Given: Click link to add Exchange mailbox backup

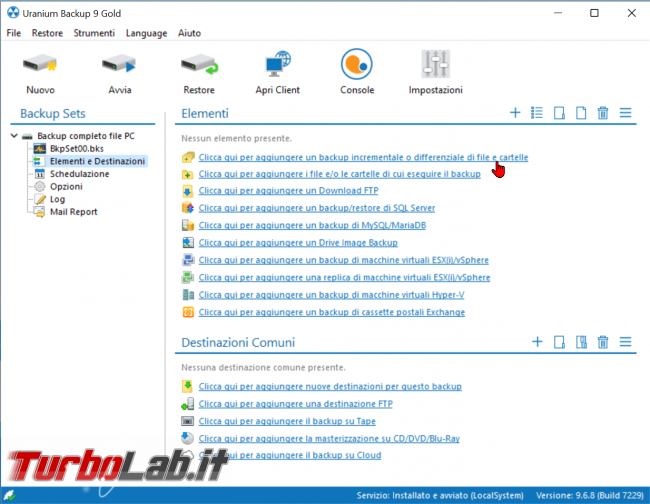Looking at the screenshot, I should pyautogui.click(x=332, y=313).
